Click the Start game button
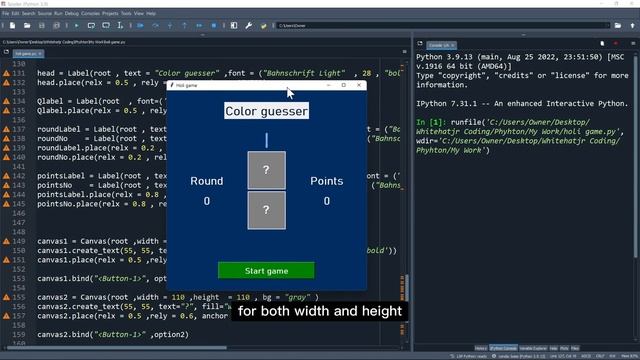Screen dimensions: 640x360 [x=266, y=271]
